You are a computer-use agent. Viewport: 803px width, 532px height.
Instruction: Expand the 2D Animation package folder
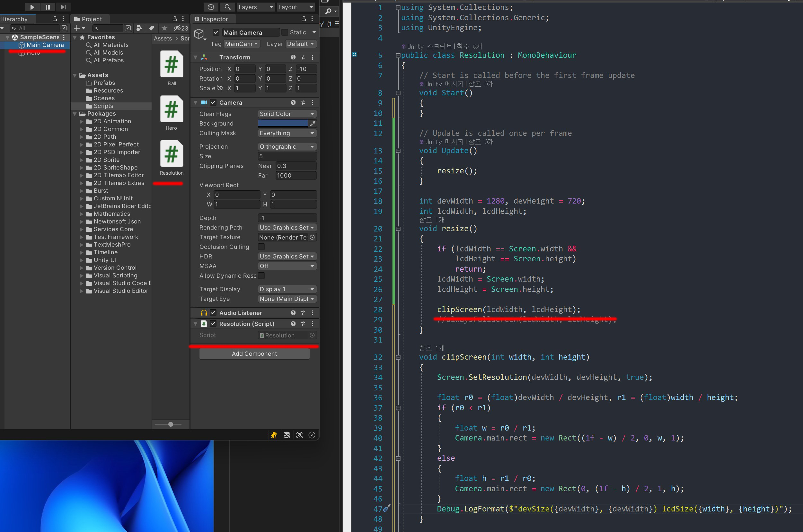click(82, 121)
